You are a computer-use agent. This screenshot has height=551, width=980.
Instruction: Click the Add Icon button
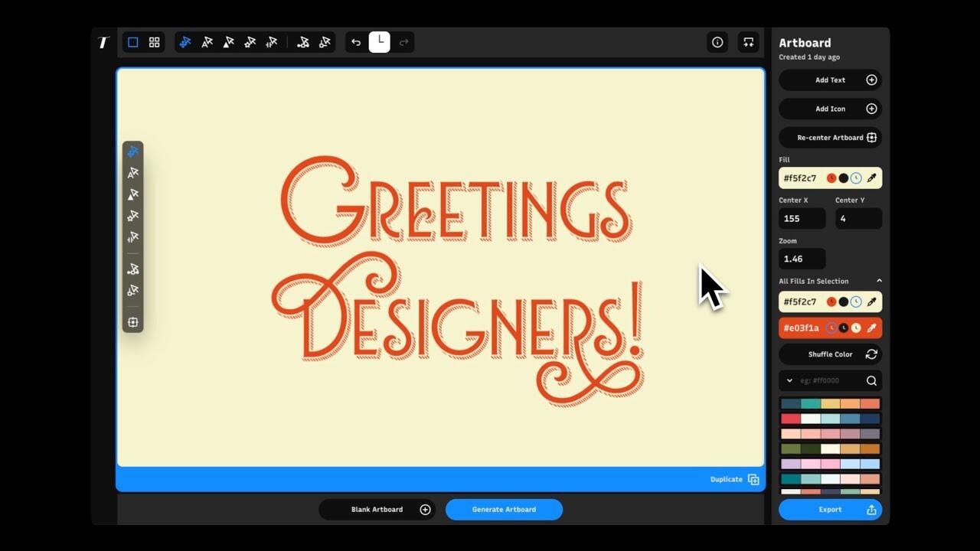pyautogui.click(x=831, y=109)
